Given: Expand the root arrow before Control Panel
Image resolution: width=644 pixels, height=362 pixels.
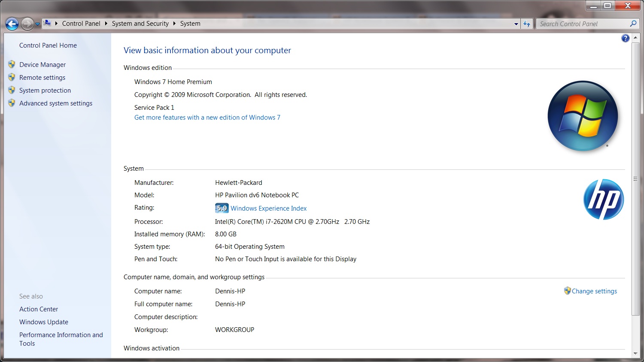Looking at the screenshot, I should pyautogui.click(x=56, y=24).
